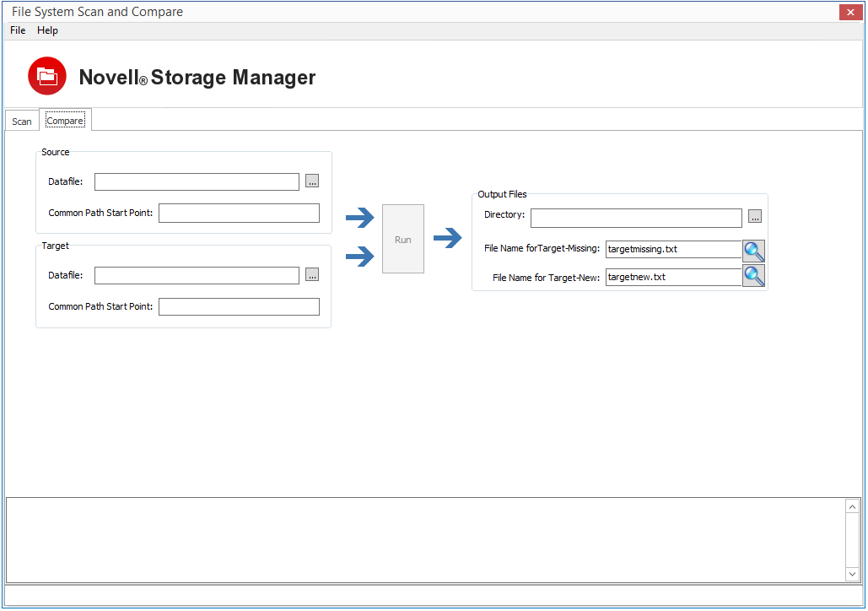The width and height of the screenshot is (868, 611).
Task: Focus Source Common Path Start Point field
Action: [239, 213]
